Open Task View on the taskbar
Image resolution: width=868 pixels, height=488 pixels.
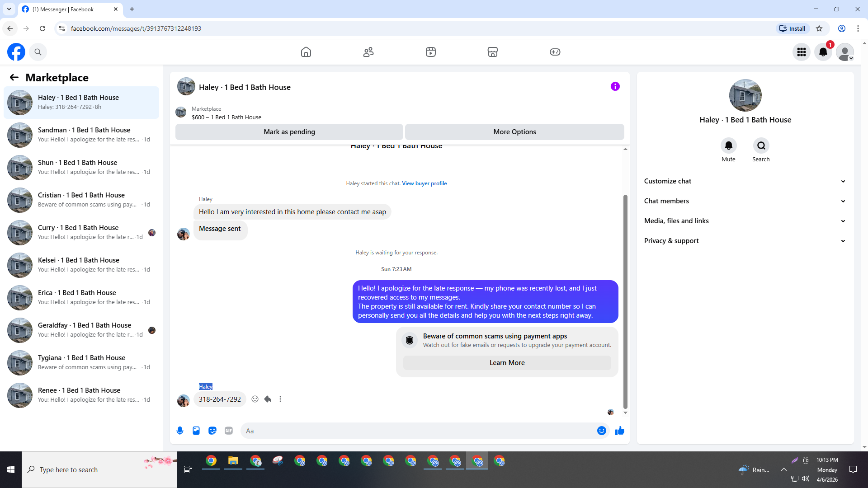(188, 470)
